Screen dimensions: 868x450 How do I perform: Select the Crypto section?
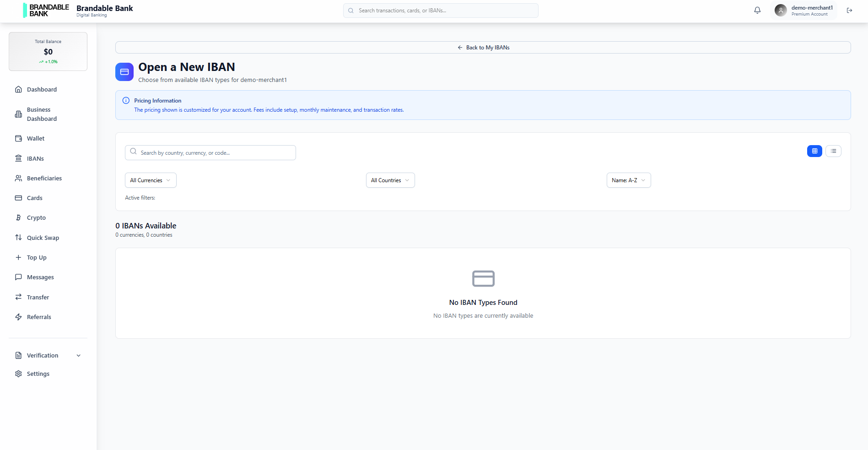[36, 217]
